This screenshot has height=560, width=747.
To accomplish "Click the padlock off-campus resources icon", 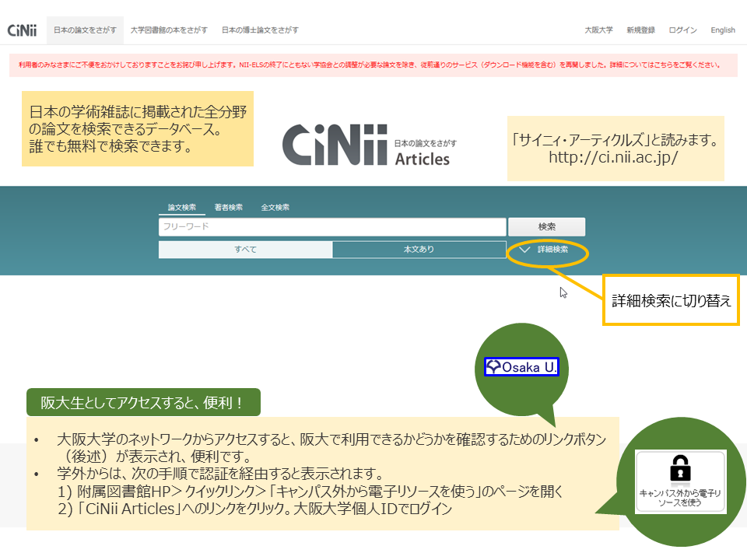I will (x=680, y=468).
